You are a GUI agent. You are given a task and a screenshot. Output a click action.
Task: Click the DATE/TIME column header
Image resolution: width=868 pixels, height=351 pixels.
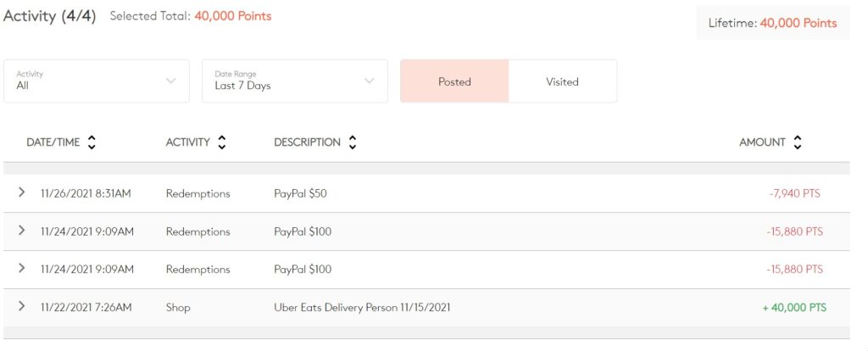pyautogui.click(x=53, y=142)
